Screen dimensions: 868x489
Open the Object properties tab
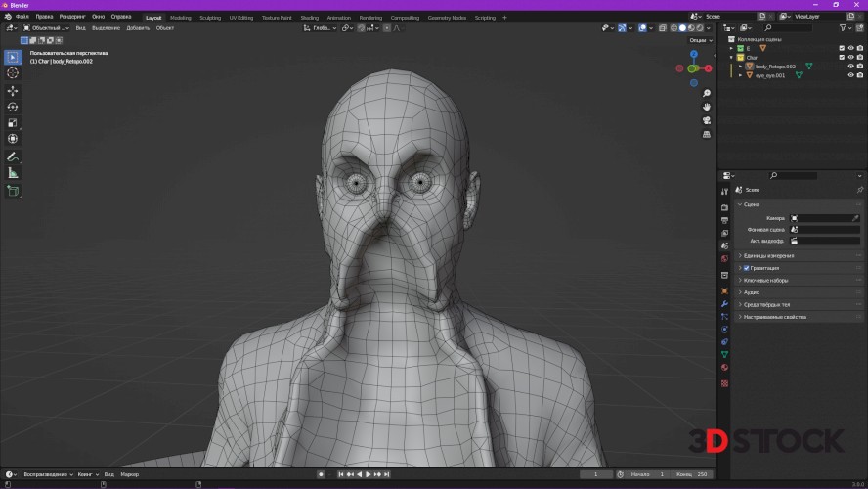point(724,291)
